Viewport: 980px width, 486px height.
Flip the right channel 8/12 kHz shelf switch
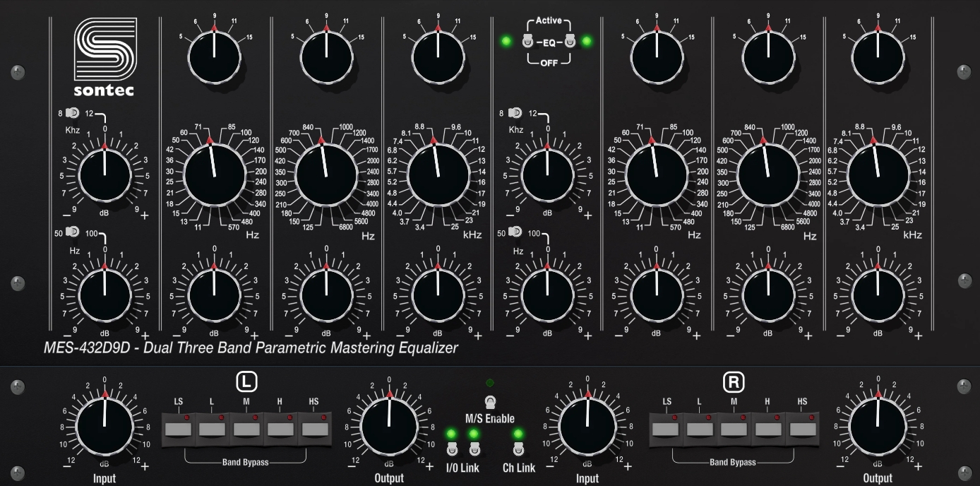tap(515, 113)
